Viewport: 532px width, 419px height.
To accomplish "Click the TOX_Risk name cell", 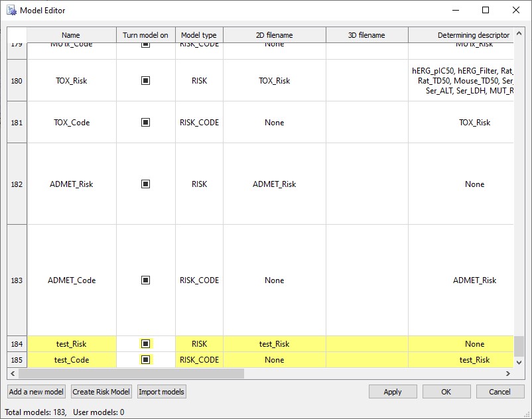I will (x=72, y=81).
